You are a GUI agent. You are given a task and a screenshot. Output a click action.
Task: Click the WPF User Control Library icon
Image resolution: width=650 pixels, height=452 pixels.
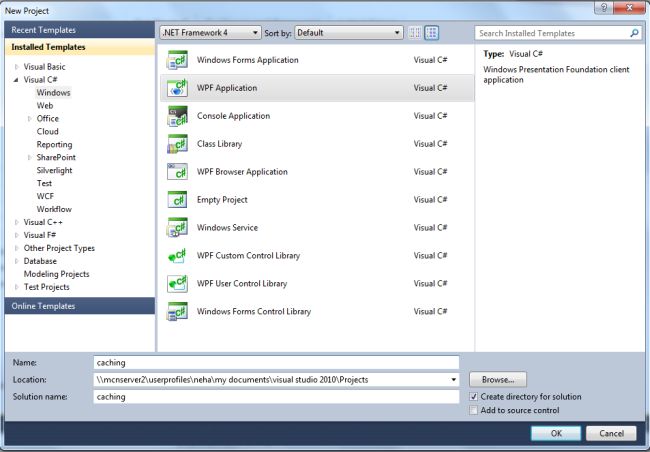click(177, 284)
